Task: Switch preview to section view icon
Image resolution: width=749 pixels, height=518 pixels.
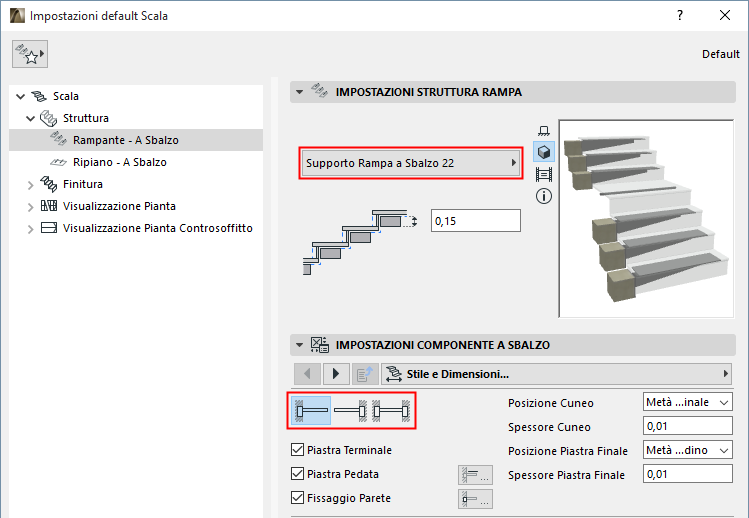Action: [x=544, y=174]
